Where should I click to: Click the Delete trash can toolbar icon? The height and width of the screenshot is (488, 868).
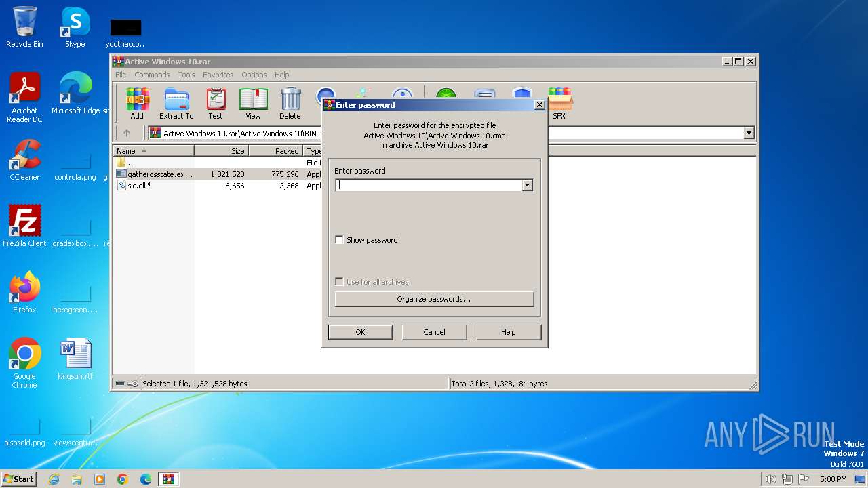coord(290,99)
